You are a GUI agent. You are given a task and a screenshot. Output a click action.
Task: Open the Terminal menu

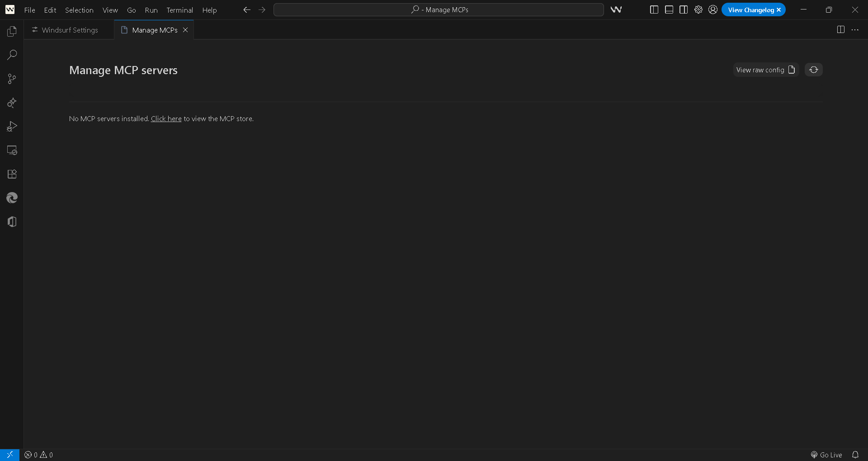[x=179, y=10]
